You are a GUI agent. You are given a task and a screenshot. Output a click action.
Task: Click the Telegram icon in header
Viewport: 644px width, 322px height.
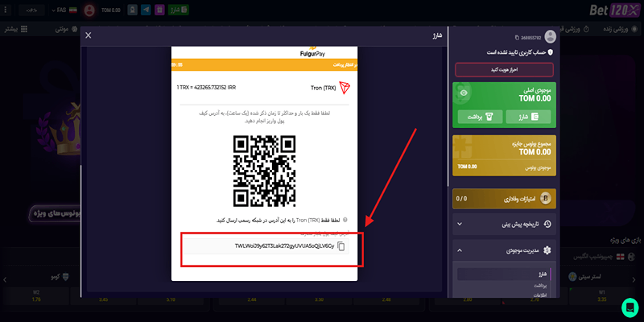[x=145, y=10]
